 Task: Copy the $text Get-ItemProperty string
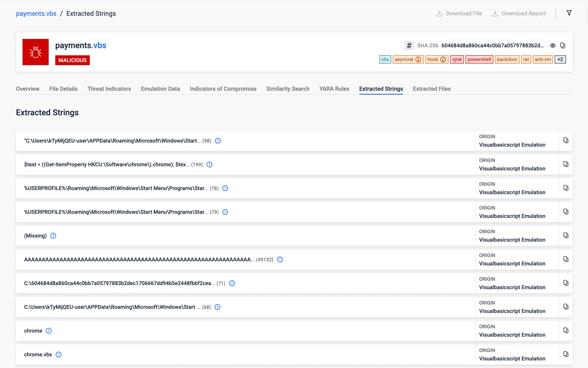[566, 164]
